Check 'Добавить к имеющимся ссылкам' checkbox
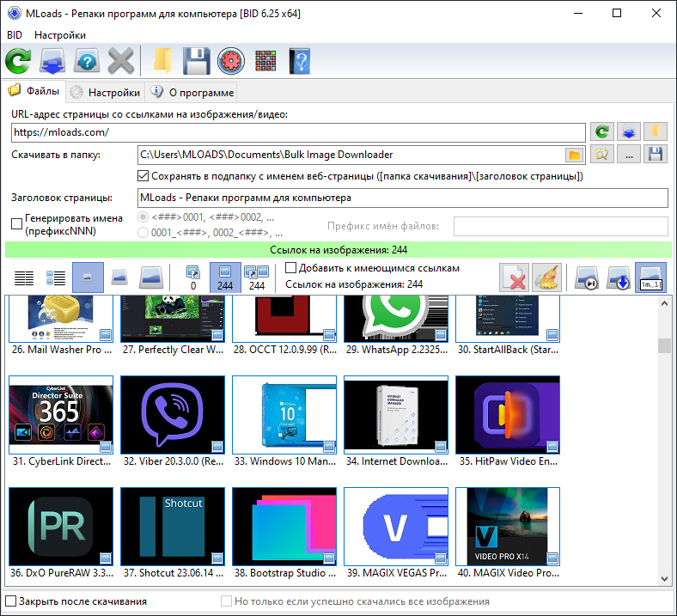 (x=290, y=268)
